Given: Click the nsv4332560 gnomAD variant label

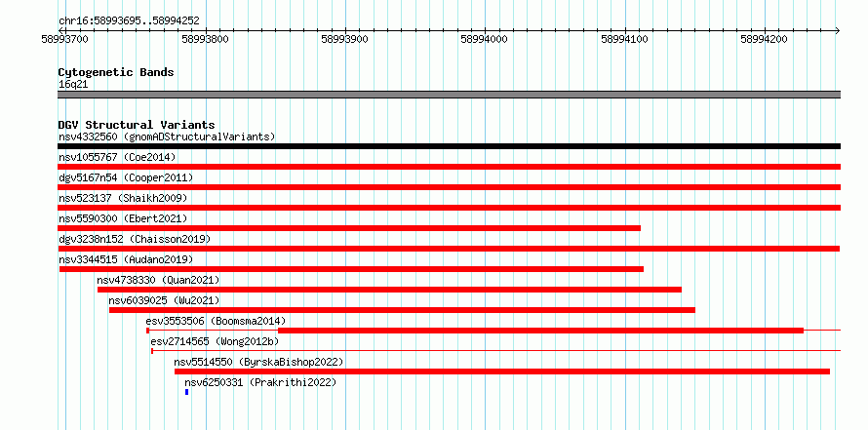Looking at the screenshot, I should [x=167, y=137].
